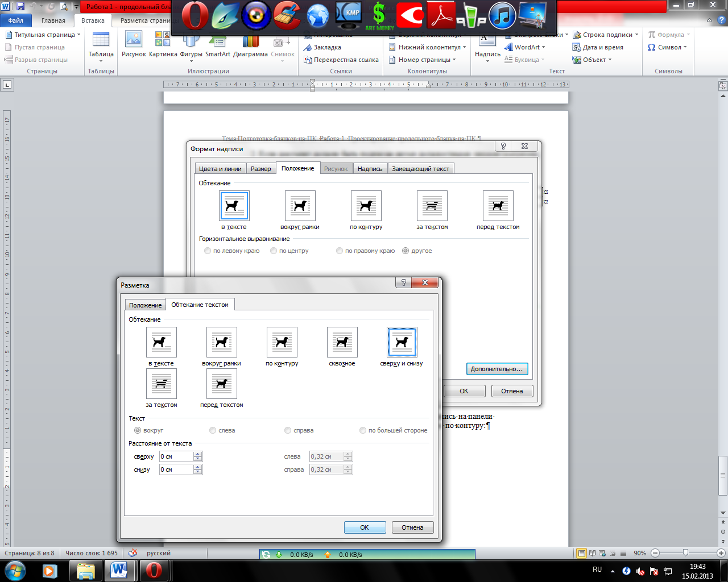Open the 'Замещающий текст' tab
Viewport: 728px width, 582px height.
point(420,169)
